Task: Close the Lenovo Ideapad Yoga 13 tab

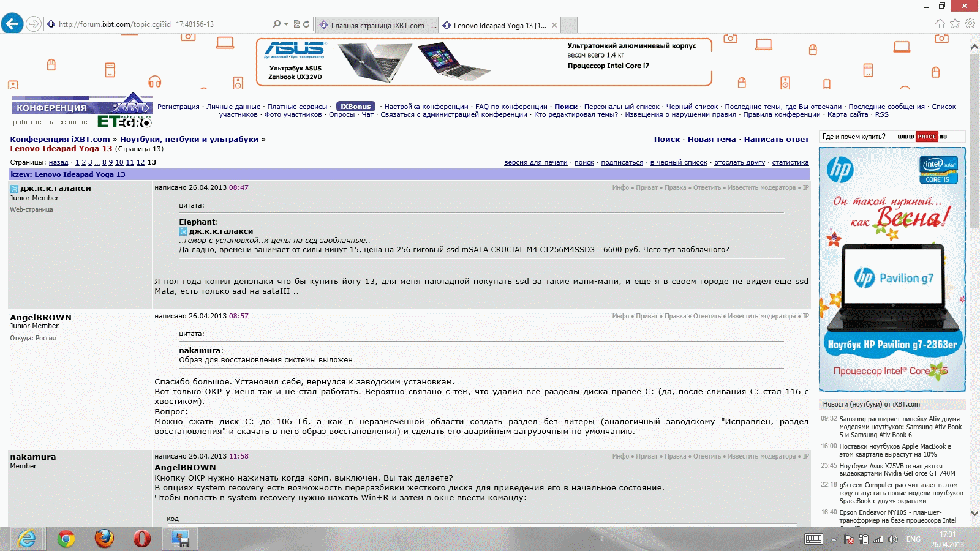Action: point(554,25)
